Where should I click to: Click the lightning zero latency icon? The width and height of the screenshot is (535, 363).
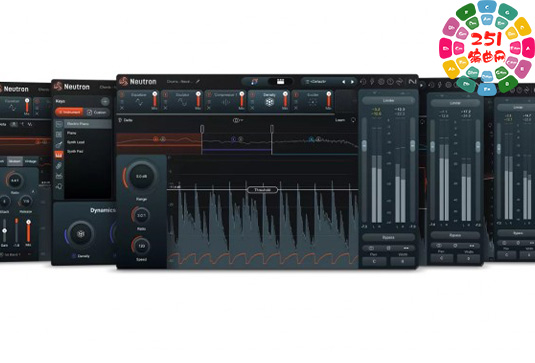click(x=372, y=82)
